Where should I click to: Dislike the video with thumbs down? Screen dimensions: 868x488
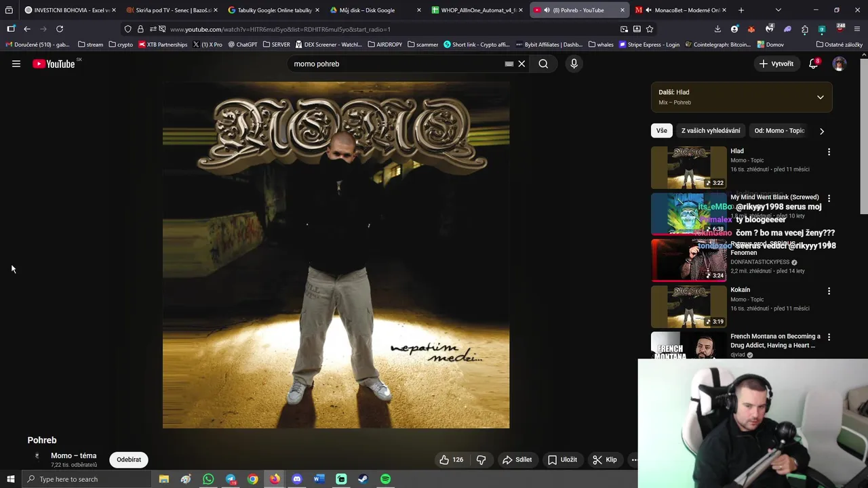click(x=481, y=460)
